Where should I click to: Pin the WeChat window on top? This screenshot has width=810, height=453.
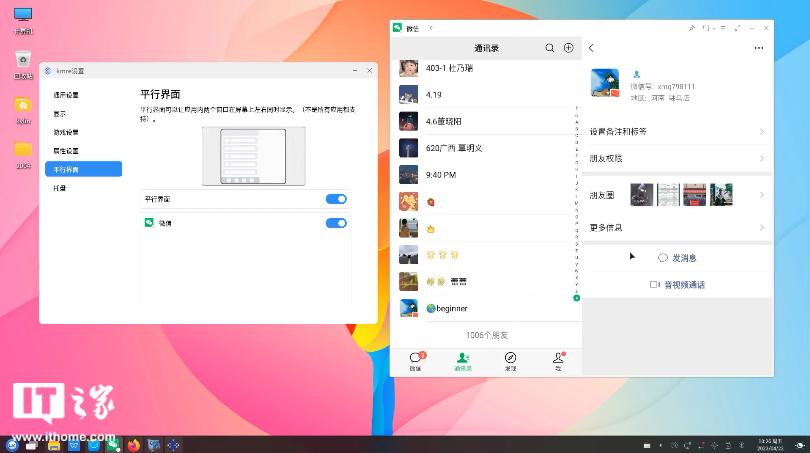tap(692, 28)
